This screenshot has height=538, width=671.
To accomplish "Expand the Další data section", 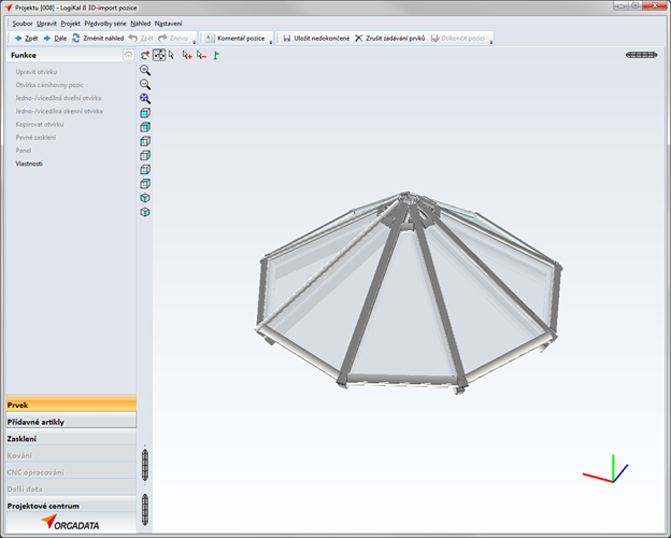I will tap(71, 488).
